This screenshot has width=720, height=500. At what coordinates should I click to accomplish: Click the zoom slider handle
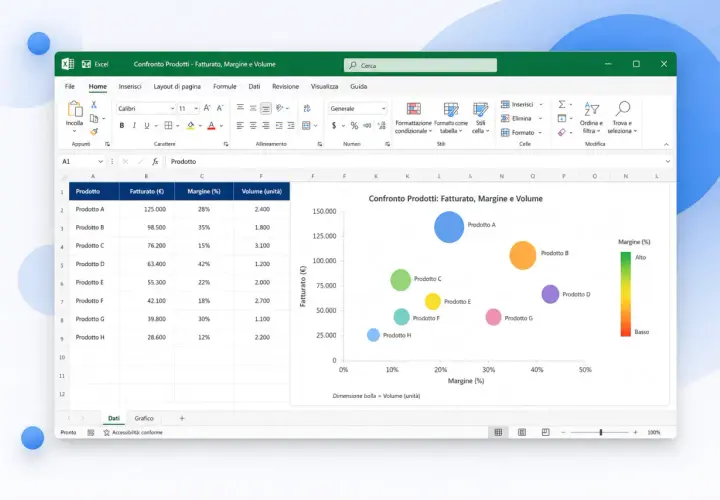tap(601, 432)
